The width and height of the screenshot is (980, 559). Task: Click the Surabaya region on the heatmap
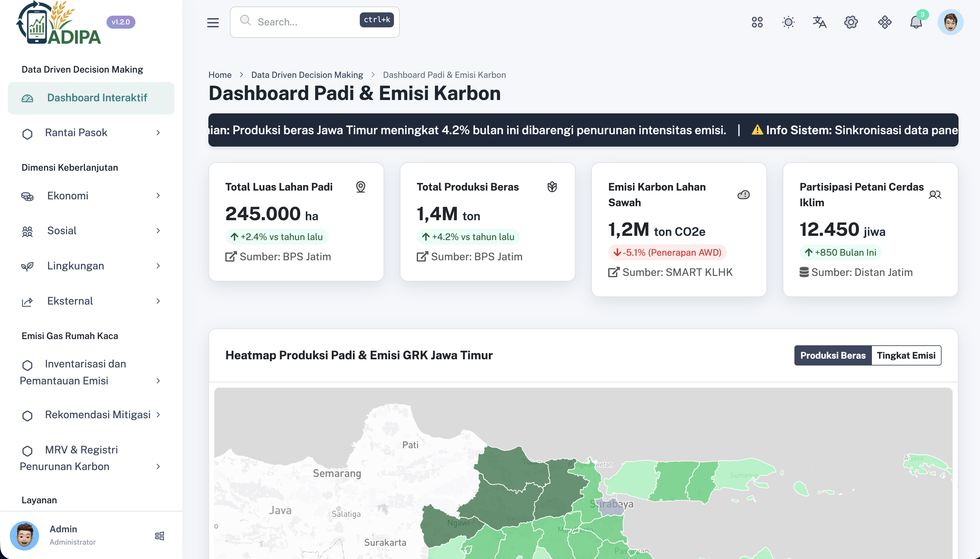click(612, 508)
